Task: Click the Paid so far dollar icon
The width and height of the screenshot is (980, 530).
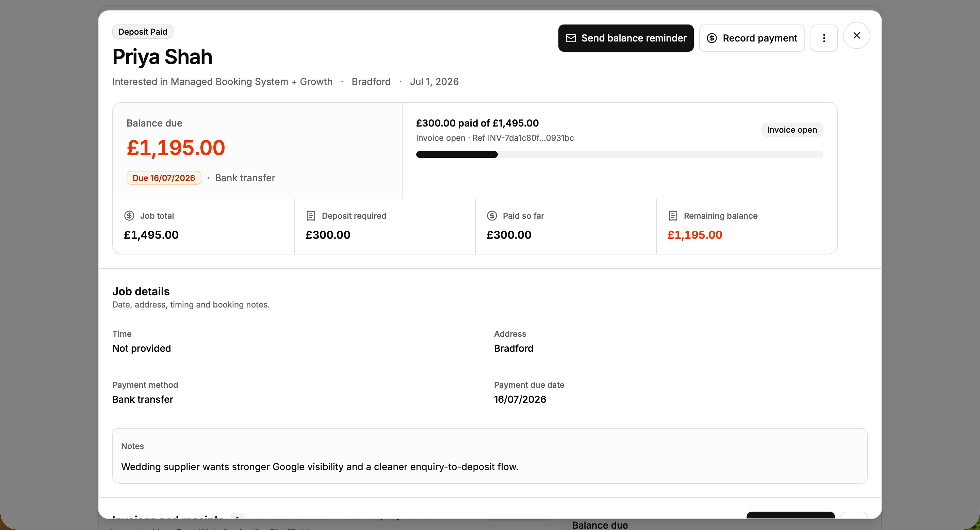Action: (x=492, y=216)
